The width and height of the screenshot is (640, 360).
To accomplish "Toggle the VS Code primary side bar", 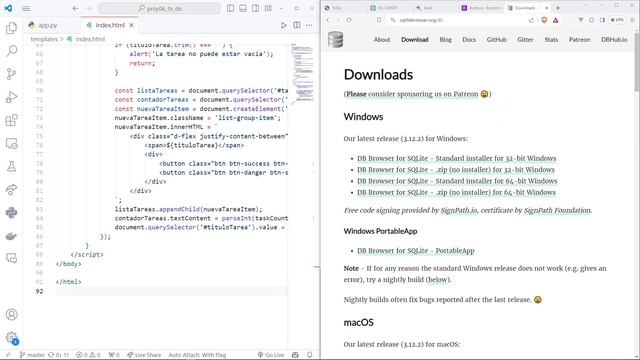I will [231, 8].
